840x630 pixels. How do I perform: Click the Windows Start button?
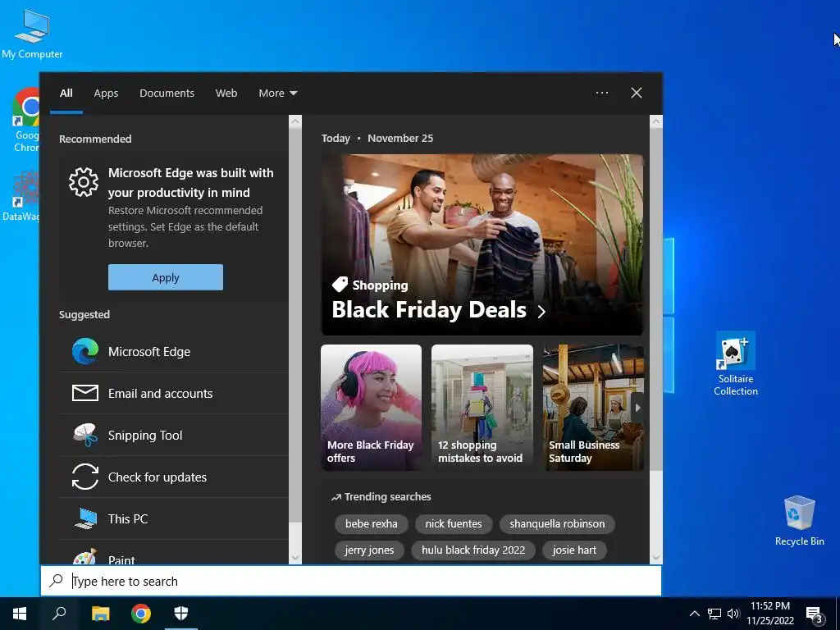20,614
